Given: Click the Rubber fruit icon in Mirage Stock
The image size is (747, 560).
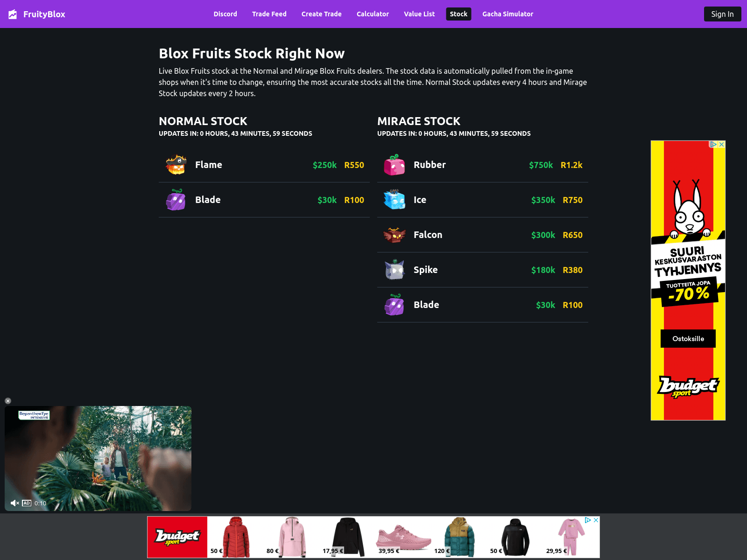Looking at the screenshot, I should click(x=394, y=165).
